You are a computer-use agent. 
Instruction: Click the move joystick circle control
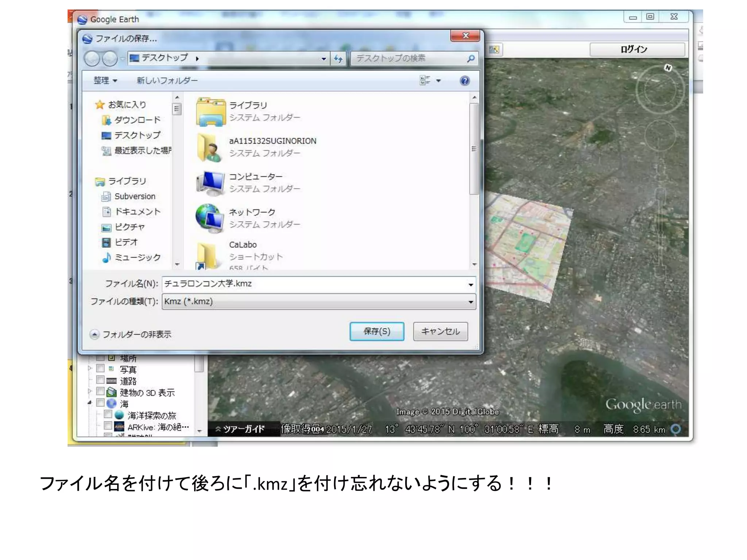coord(660,135)
